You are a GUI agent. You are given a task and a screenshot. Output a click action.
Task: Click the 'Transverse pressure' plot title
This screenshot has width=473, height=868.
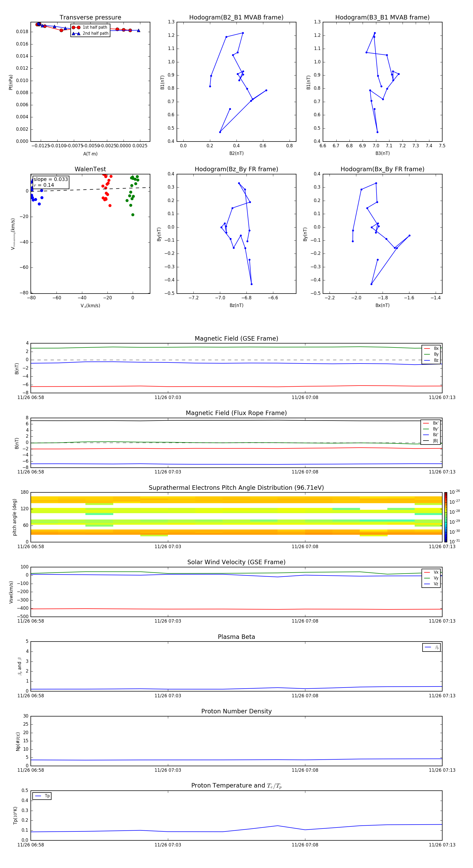point(90,18)
